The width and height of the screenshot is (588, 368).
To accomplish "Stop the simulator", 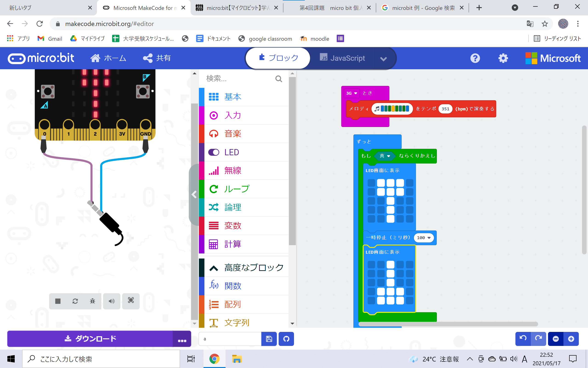I will tap(58, 301).
